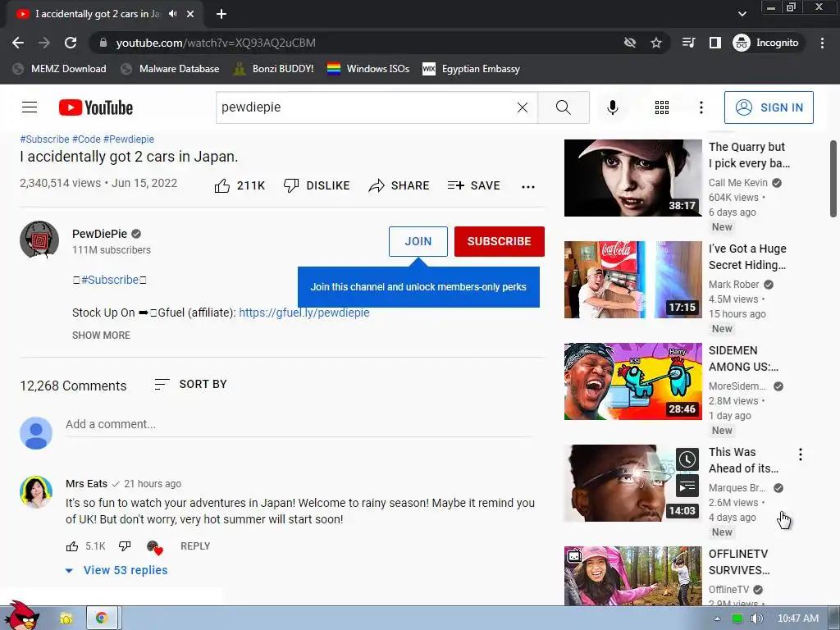Open Chrome from the taskbar
The image size is (840, 630).
click(x=102, y=619)
